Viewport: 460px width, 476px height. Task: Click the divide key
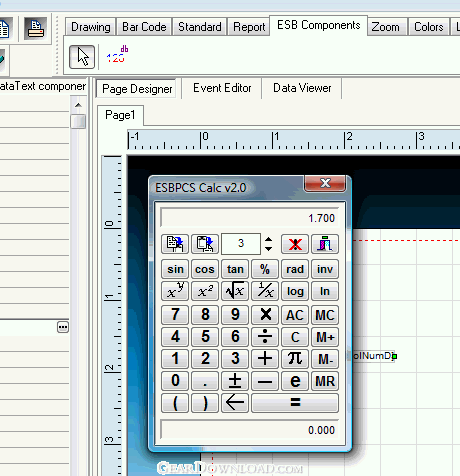click(x=265, y=337)
